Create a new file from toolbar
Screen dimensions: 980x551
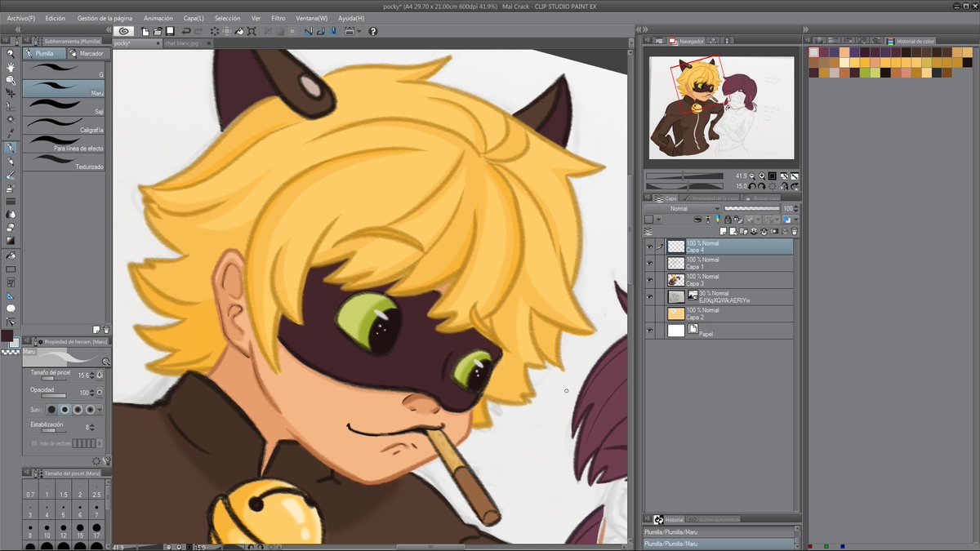(145, 31)
